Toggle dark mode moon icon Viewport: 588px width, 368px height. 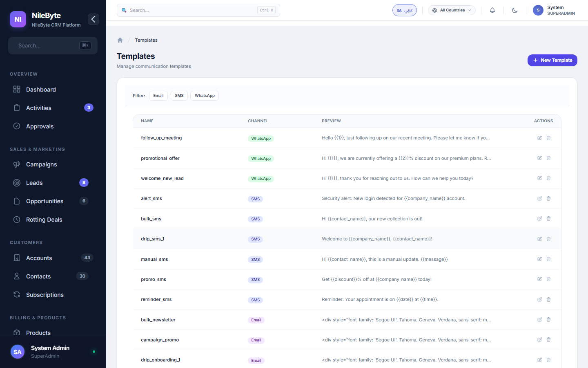click(x=515, y=10)
